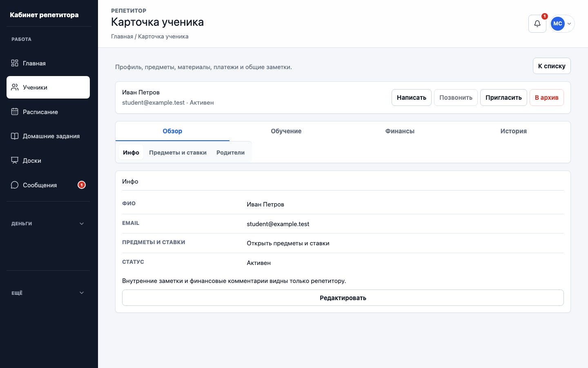Click the Карточка ученика page heading

(x=157, y=22)
